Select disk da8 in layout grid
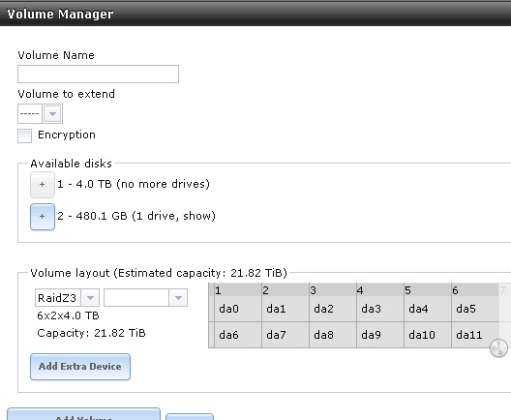The height and width of the screenshot is (420, 511). coord(333,335)
